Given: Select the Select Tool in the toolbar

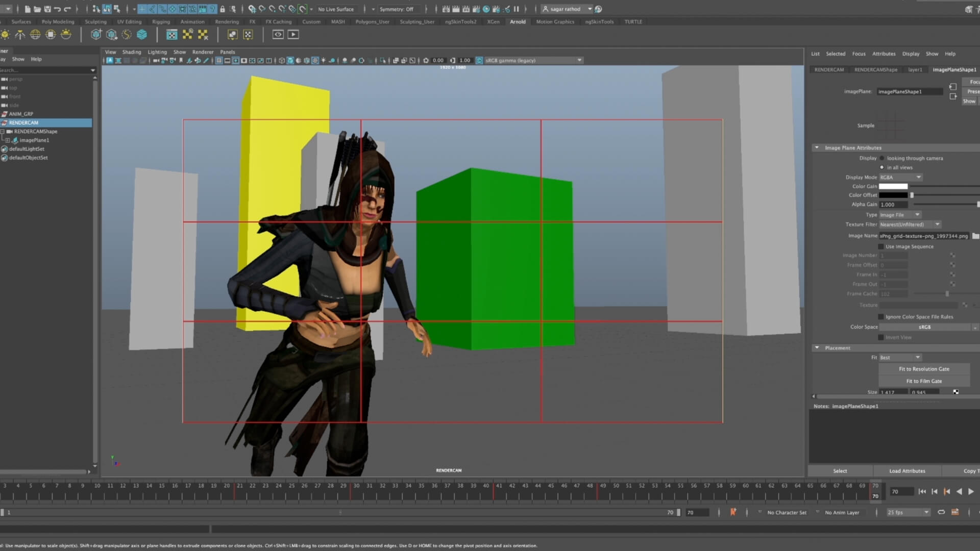Looking at the screenshot, I should 96,9.
